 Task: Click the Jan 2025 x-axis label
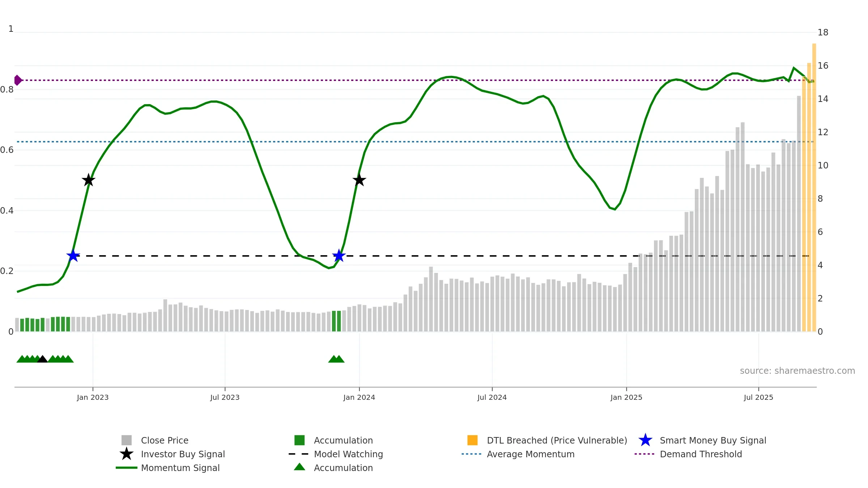coord(626,398)
